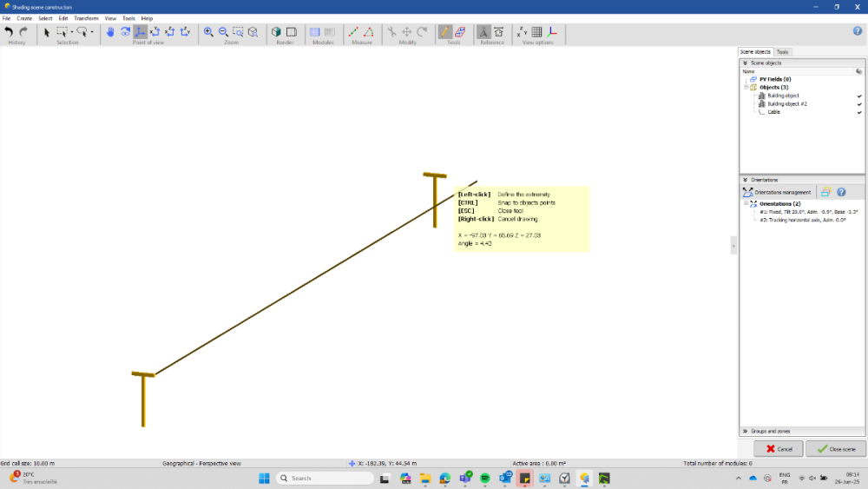This screenshot has width=868, height=489.
Task: Click the Close scene button
Action: click(835, 449)
